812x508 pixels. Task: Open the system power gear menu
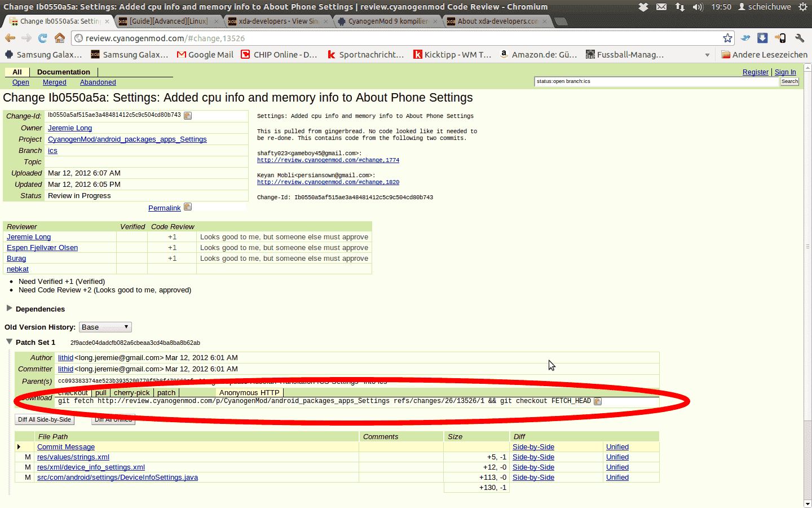pyautogui.click(x=803, y=7)
